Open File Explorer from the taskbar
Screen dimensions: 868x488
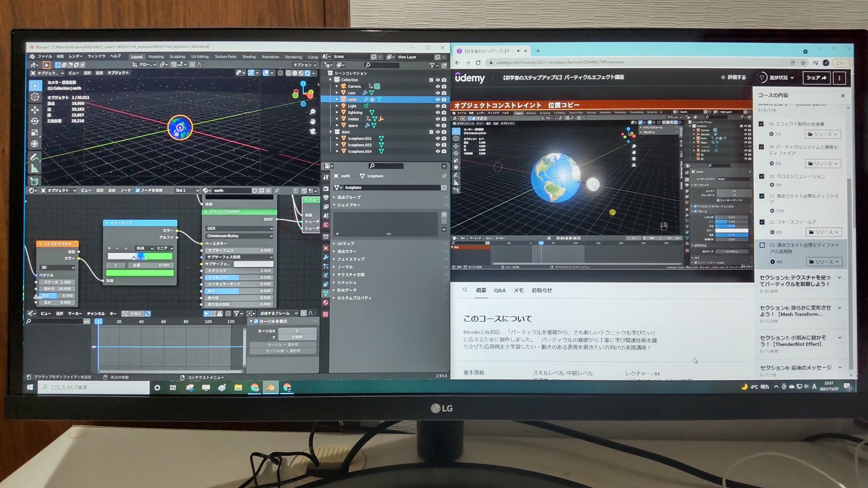click(x=238, y=387)
